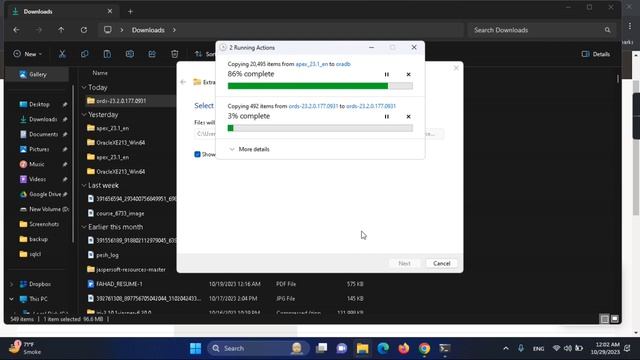Open ords-23.2.0.177.0931 source folder link
The height and width of the screenshot is (360, 640).
[x=313, y=106]
